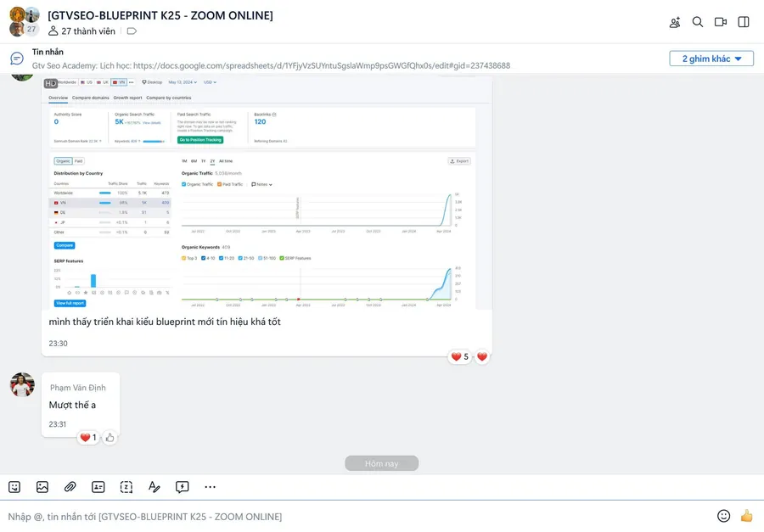Click the HD badge on the image

pos(51,83)
